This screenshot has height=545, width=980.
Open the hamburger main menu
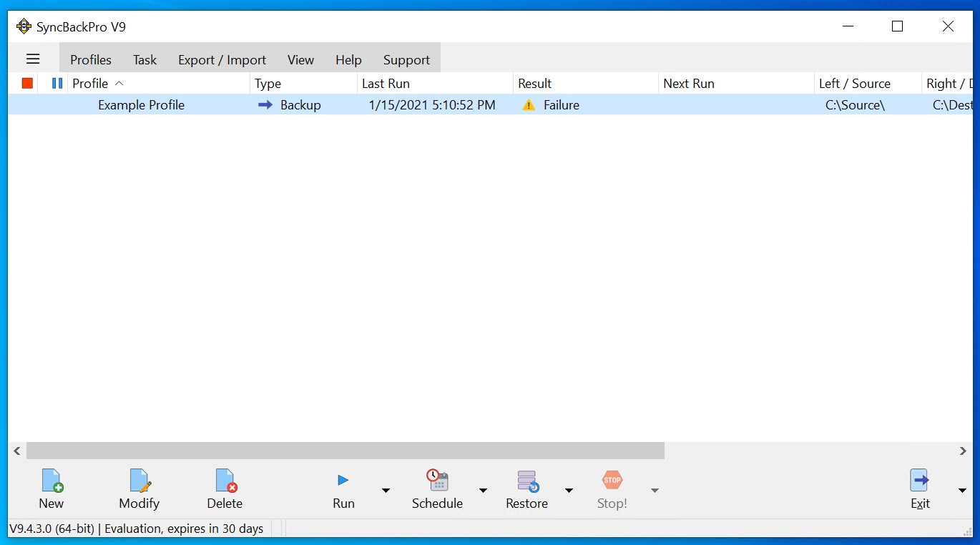click(x=33, y=59)
